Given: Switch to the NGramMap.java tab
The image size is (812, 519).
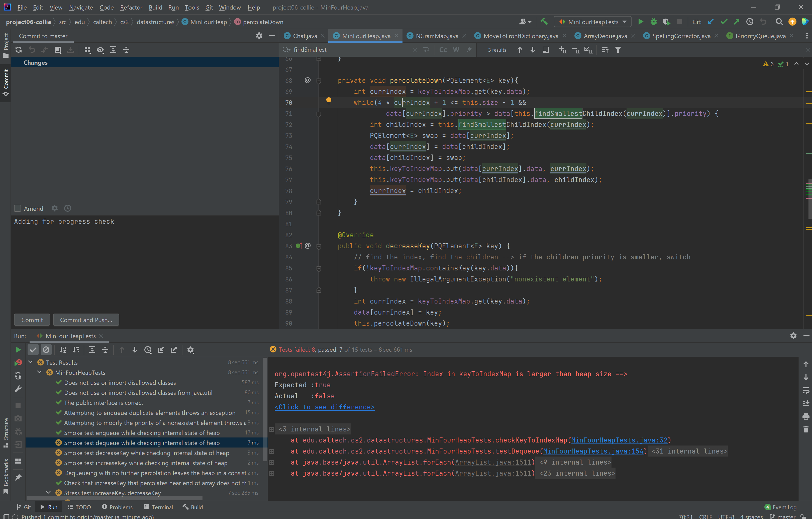Looking at the screenshot, I should (437, 36).
